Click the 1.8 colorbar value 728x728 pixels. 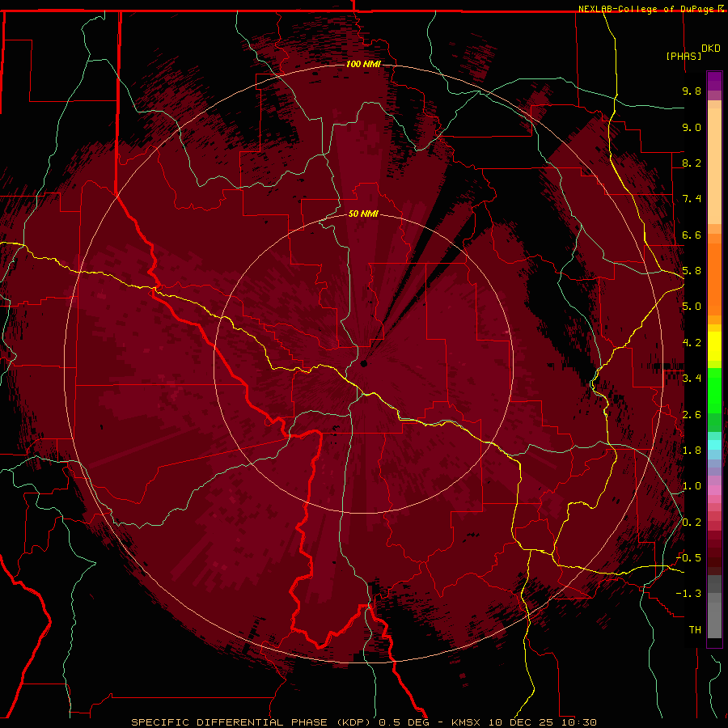pos(692,451)
